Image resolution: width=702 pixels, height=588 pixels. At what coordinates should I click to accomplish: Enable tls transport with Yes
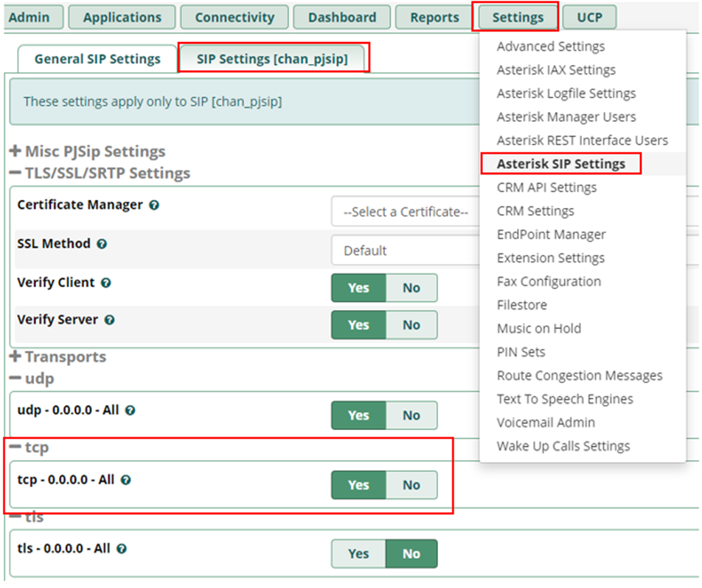coord(358,554)
